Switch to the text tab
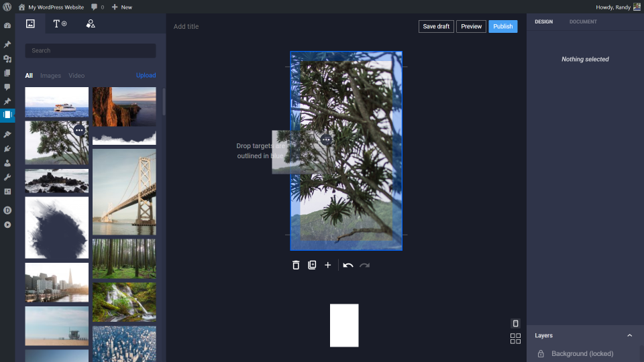 click(60, 24)
